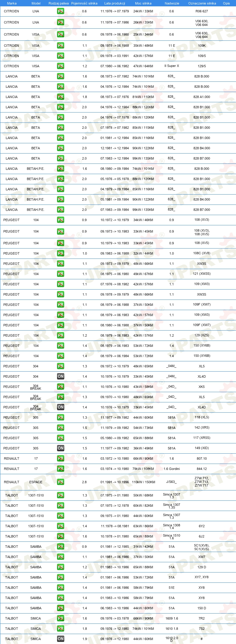Click petrol icon in Lancia Beta 828 A1.000 row

point(60,97)
